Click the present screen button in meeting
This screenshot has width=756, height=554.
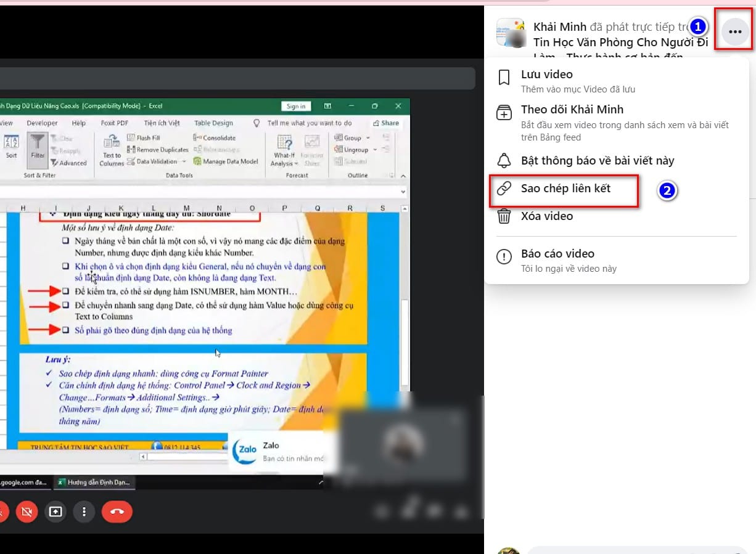click(55, 511)
